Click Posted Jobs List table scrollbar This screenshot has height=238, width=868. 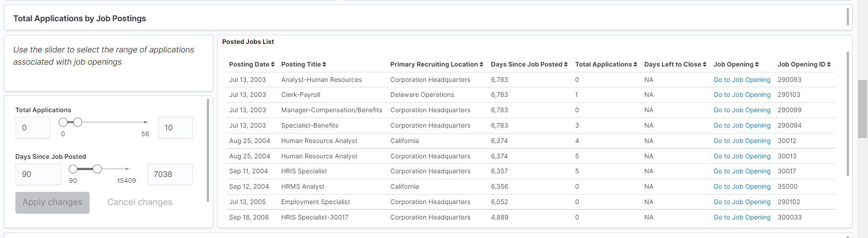pyautogui.click(x=848, y=113)
